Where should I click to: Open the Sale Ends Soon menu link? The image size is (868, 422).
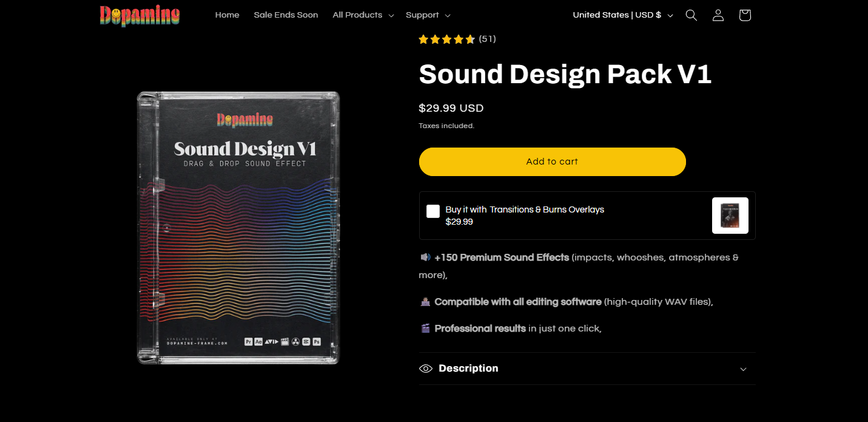(286, 15)
